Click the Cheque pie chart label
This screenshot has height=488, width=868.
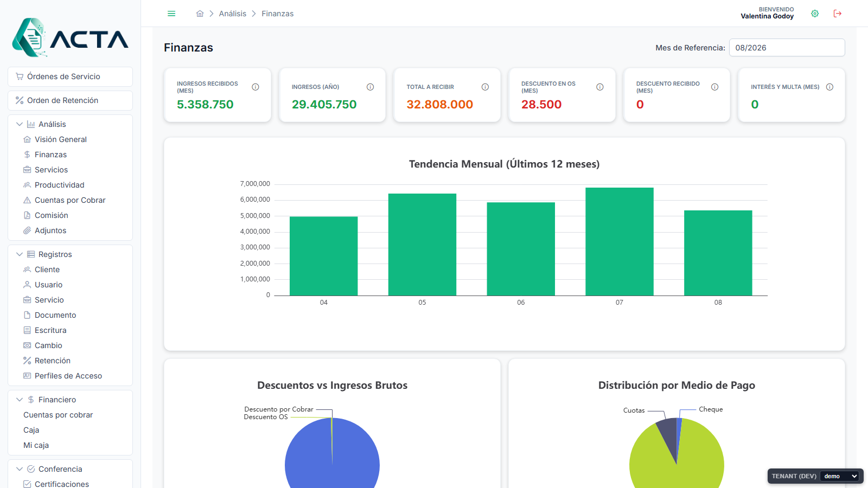pos(711,409)
